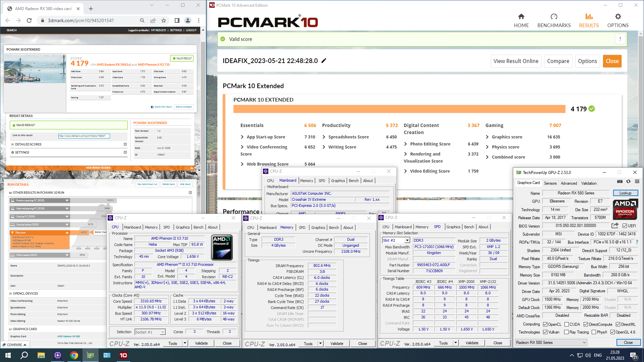
Task: Open Chrome side panel icon
Action: [x=177, y=20]
